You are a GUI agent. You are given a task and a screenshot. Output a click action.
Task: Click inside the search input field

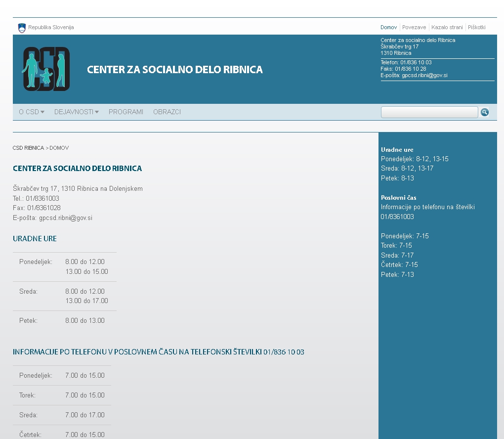[429, 112]
